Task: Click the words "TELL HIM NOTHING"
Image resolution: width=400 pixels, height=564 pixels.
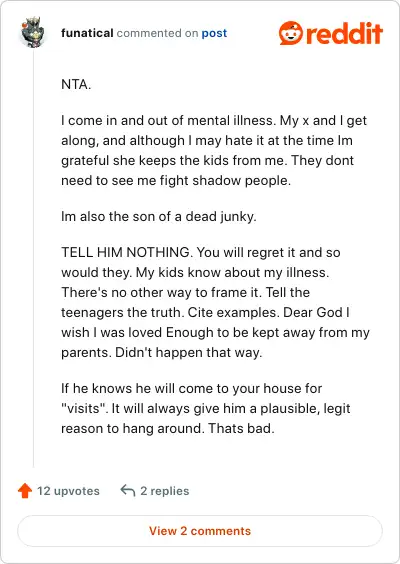Action: pos(125,252)
